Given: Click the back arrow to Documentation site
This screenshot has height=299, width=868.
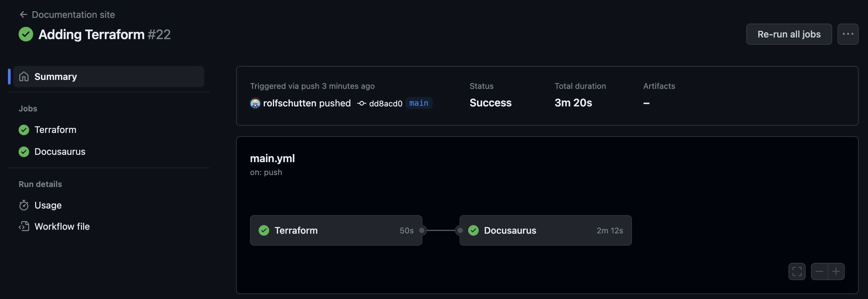Looking at the screenshot, I should (23, 15).
